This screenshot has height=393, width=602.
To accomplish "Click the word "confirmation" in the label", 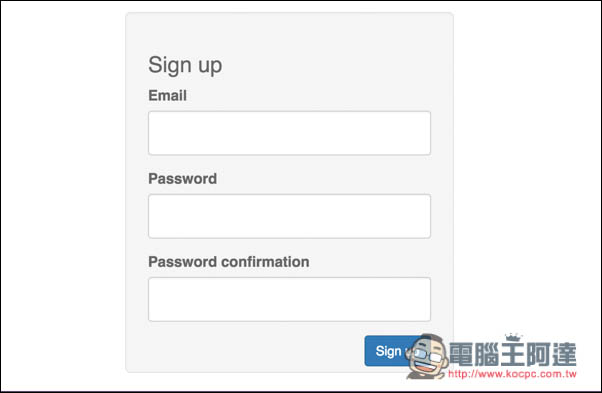I will point(266,262).
